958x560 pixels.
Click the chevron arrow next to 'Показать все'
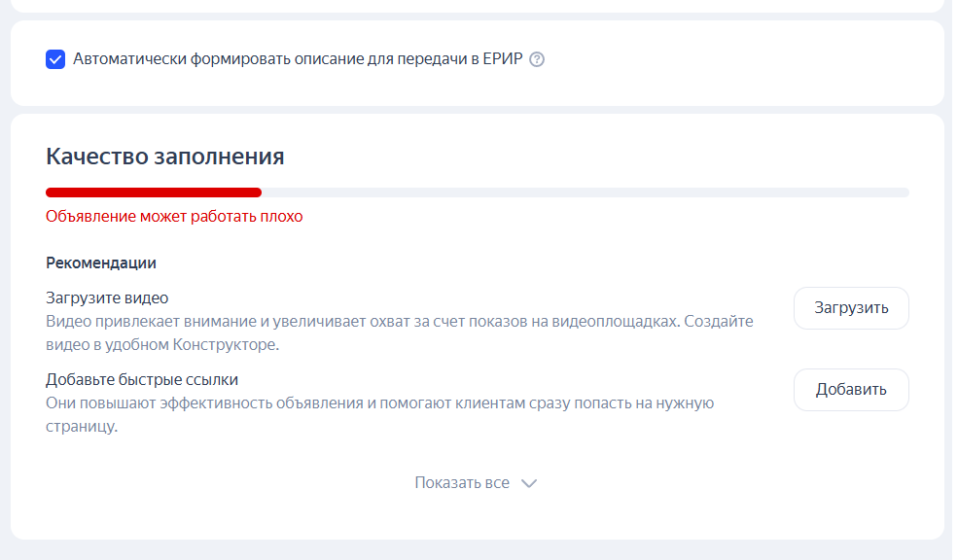[529, 483]
